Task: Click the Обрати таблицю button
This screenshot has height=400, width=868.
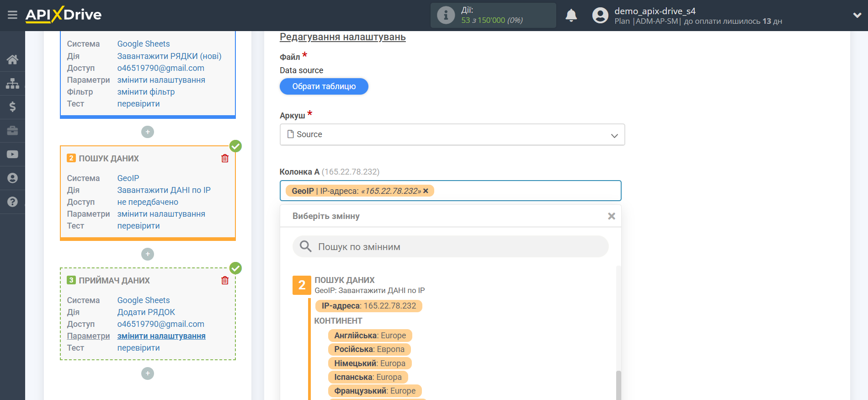Action: click(324, 86)
